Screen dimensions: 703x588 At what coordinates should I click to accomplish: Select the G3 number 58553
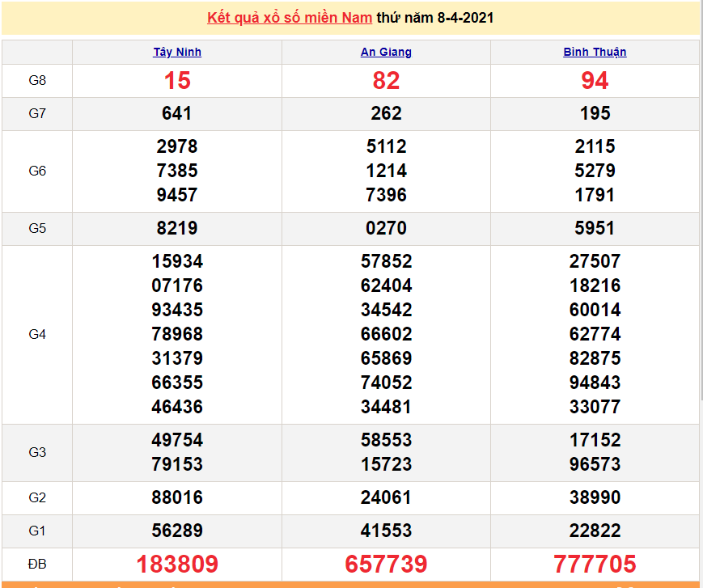[386, 441]
